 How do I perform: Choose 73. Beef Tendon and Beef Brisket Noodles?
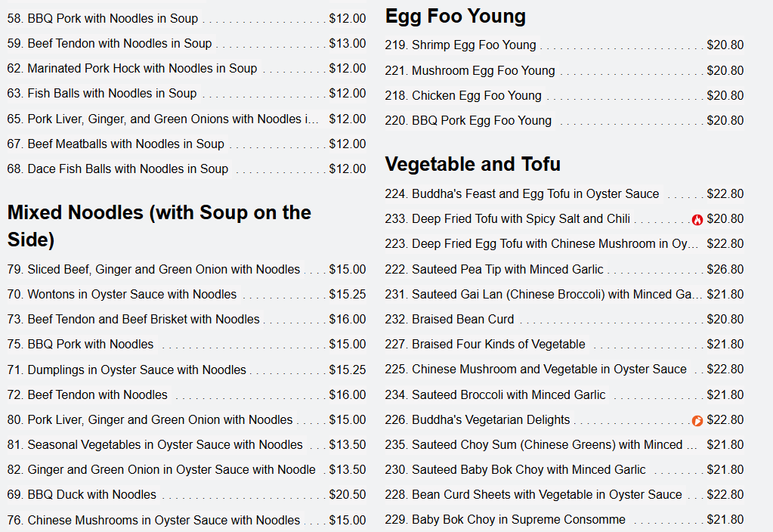(x=187, y=320)
